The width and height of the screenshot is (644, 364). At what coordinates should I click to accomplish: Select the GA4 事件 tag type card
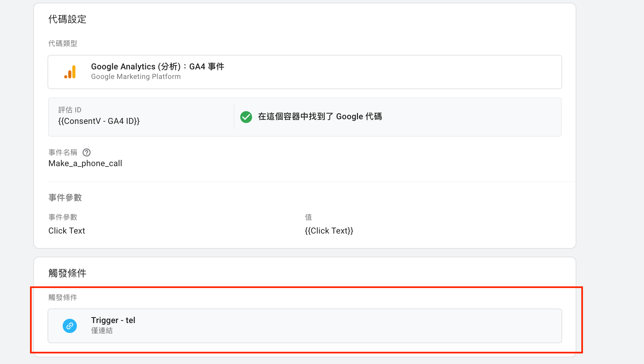(305, 72)
